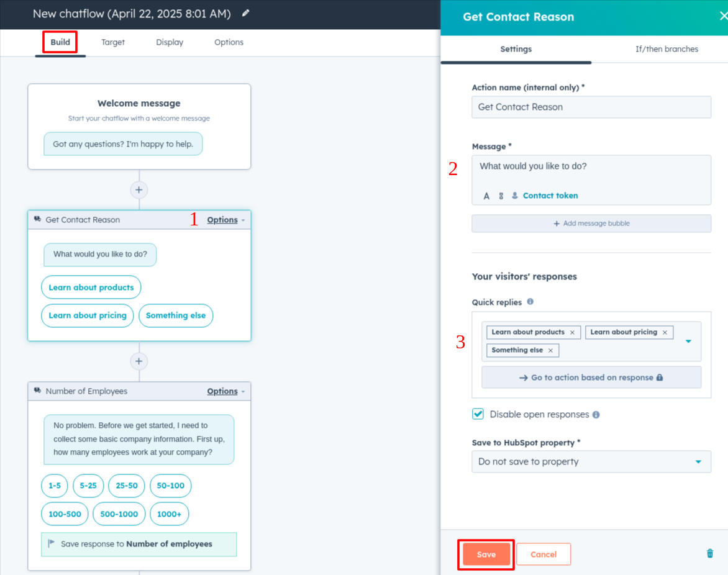Click the info icon next to Quick replies

point(530,302)
